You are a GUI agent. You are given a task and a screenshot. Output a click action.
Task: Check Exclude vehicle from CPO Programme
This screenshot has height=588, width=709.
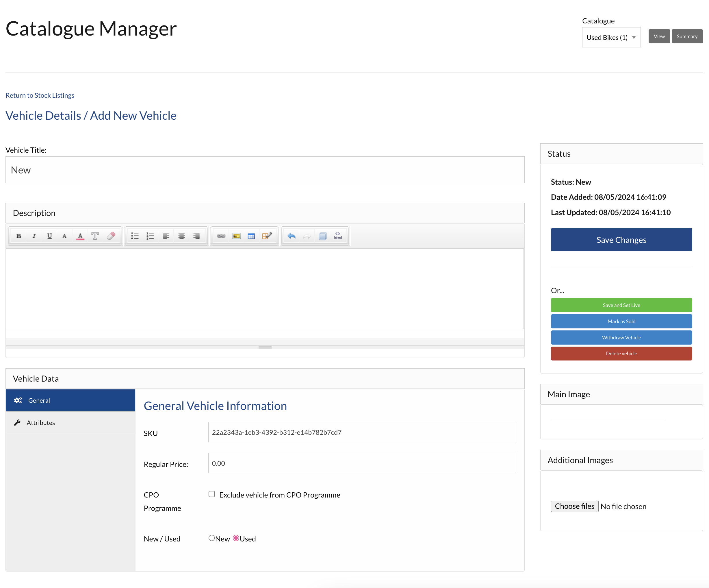click(x=212, y=494)
